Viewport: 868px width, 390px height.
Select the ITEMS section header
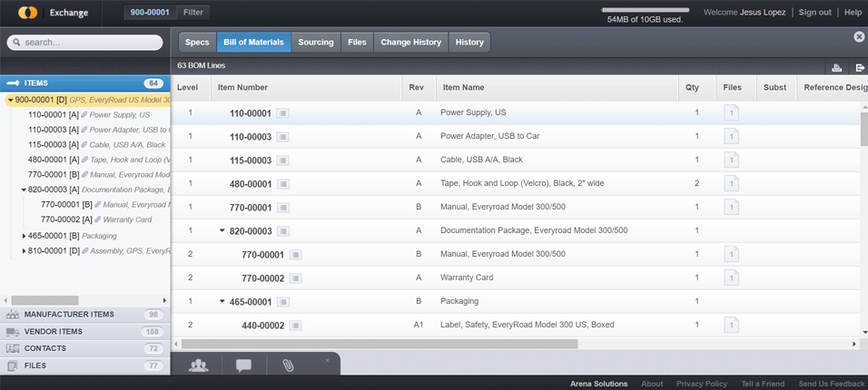tap(85, 83)
